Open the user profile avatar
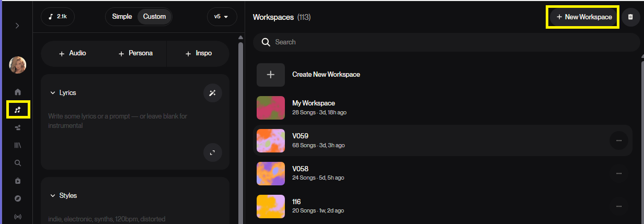Image resolution: width=644 pixels, height=224 pixels. [x=18, y=65]
